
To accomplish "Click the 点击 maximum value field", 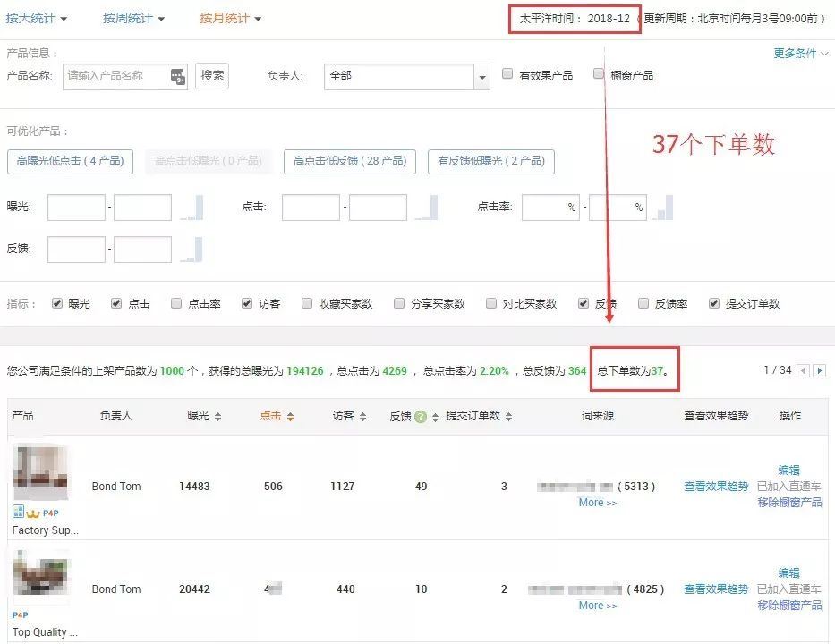I will click(378, 207).
